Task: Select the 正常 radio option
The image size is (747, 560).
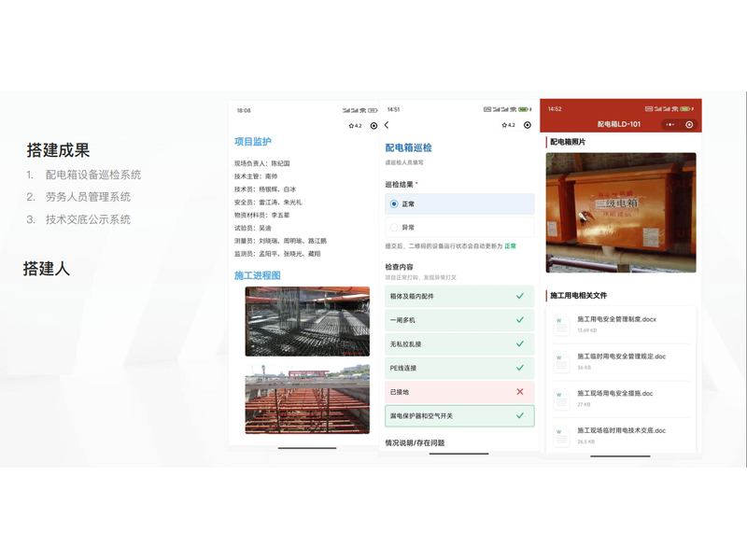Action: (x=395, y=203)
